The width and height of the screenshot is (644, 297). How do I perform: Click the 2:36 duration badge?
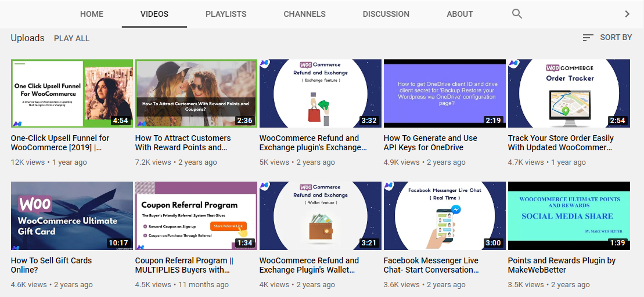(245, 121)
